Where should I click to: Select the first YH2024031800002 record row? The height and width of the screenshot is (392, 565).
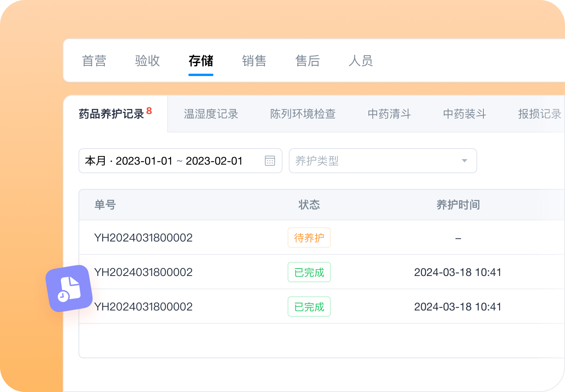[x=143, y=238]
